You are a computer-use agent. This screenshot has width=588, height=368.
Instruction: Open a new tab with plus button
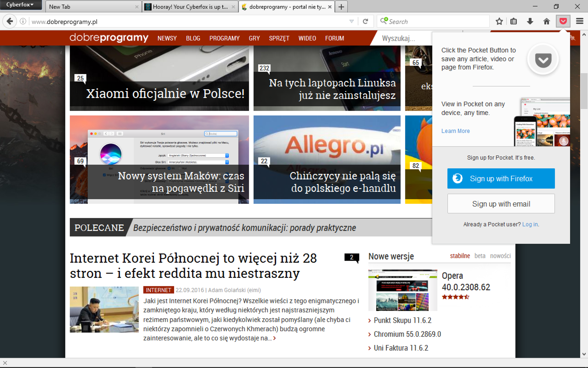pos(341,7)
